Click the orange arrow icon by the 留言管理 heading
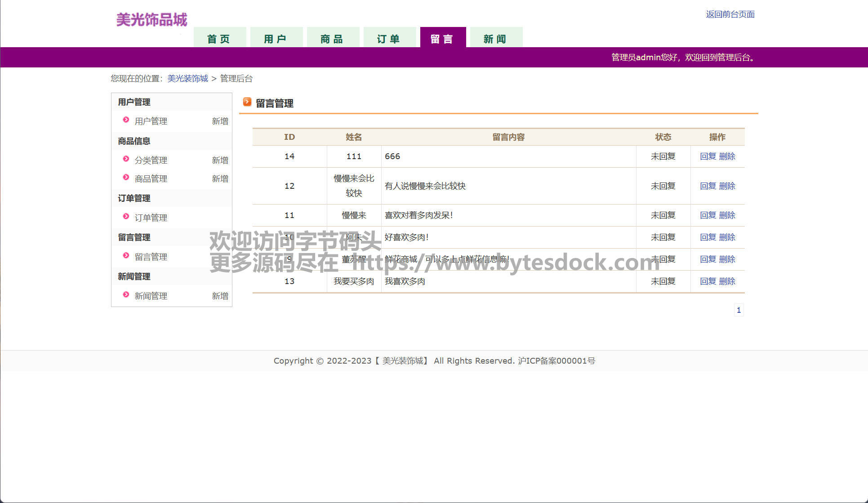This screenshot has width=868, height=503. tap(247, 102)
